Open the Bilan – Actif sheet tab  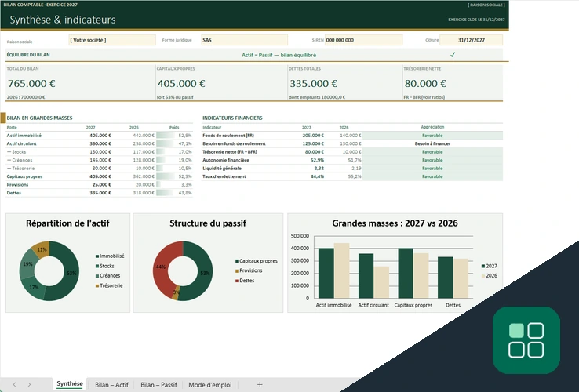(x=111, y=385)
